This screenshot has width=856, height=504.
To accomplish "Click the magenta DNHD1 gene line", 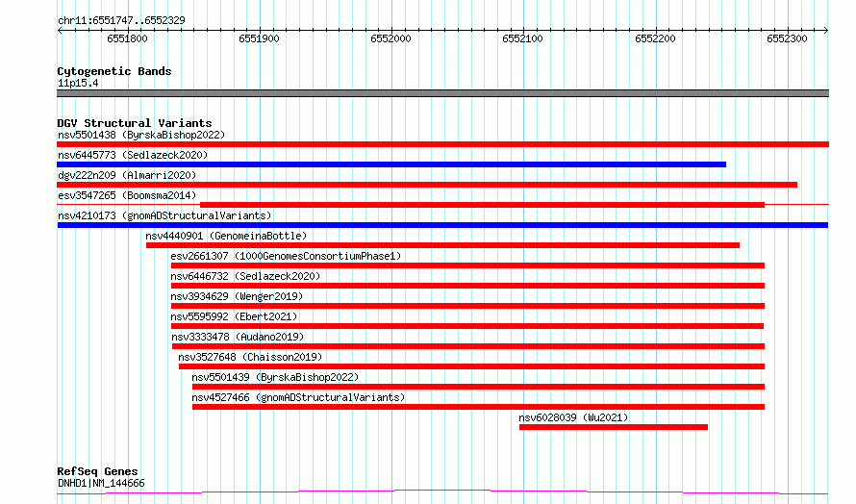I will pos(442,492).
